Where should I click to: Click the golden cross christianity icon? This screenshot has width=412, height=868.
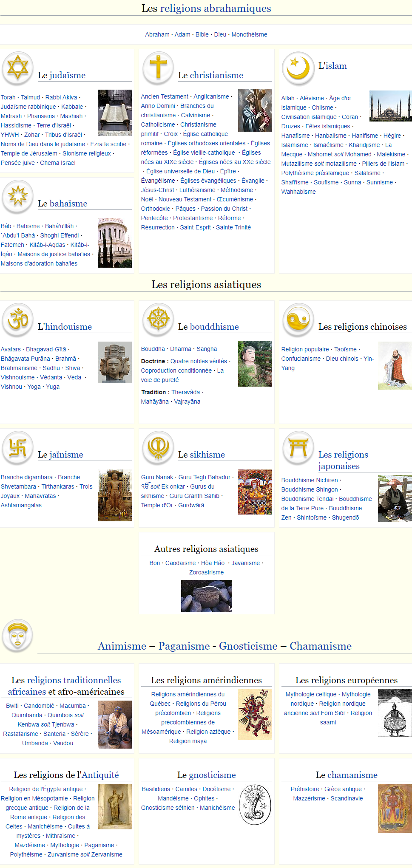pyautogui.click(x=158, y=68)
